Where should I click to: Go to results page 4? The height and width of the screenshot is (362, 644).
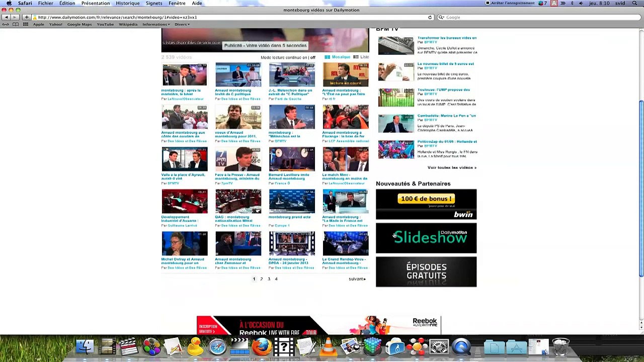pos(276,279)
